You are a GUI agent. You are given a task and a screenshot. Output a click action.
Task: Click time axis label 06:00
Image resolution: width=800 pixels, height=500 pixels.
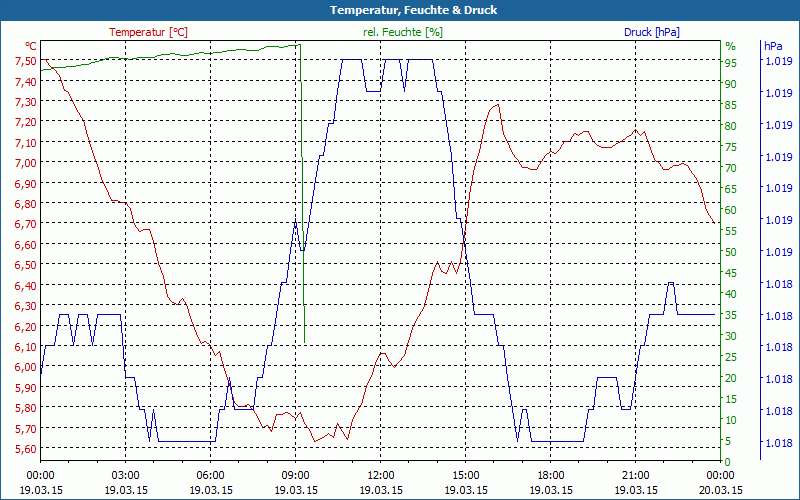[x=211, y=476]
